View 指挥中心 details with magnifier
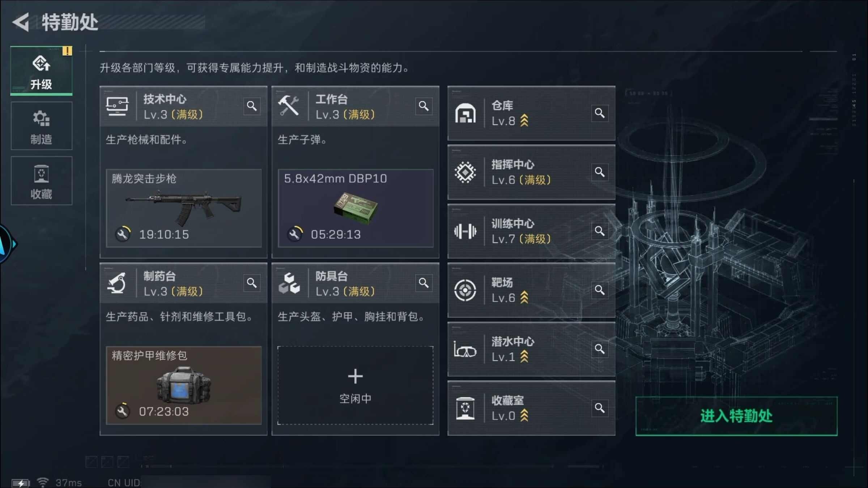 (600, 172)
